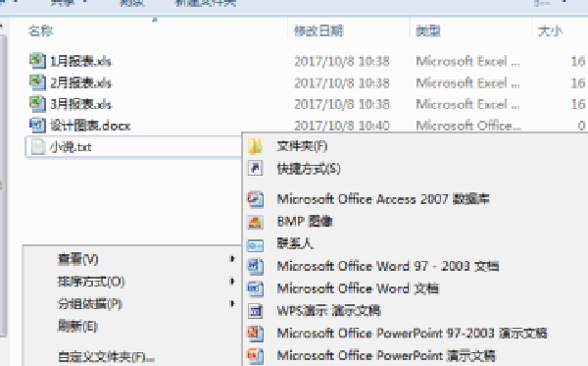Expand the 查看(V) submenu arrow
The height and width of the screenshot is (366, 588).
tap(232, 259)
